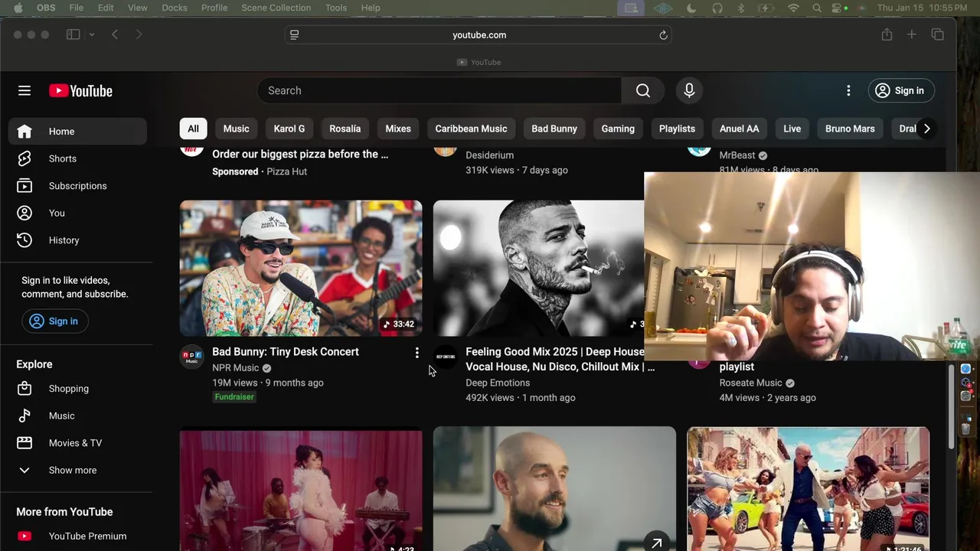Viewport: 980px width, 551px height.
Task: Select the Mixes chip
Action: click(398, 129)
